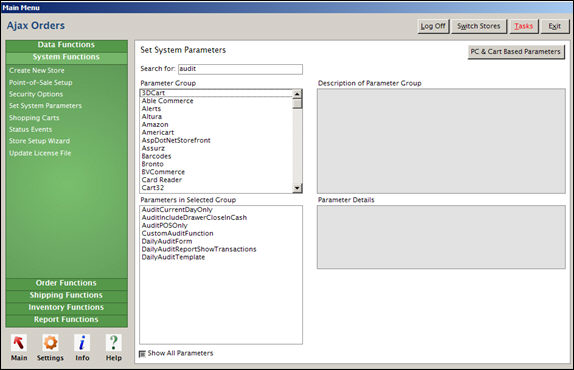Select Able Commerce parameter group
This screenshot has width=574, height=370.
coord(216,101)
